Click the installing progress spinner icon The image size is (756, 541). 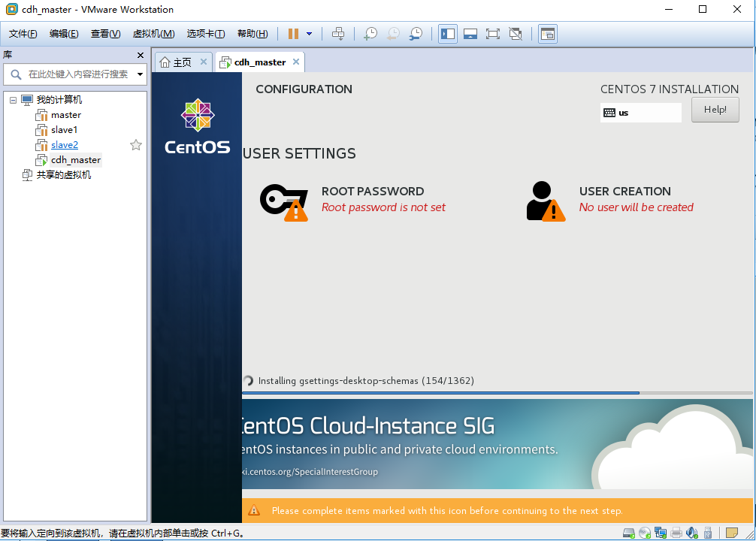coord(248,381)
